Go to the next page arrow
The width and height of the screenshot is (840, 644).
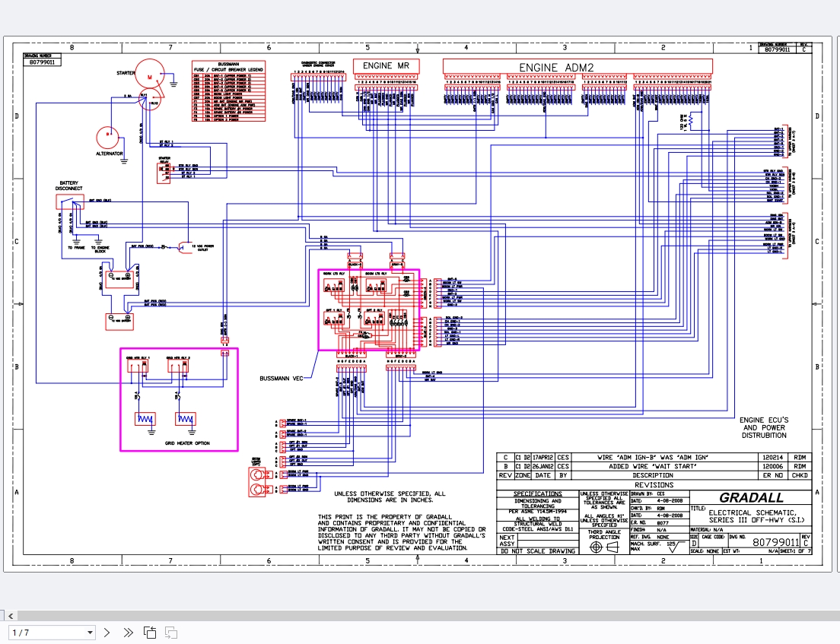[107, 633]
